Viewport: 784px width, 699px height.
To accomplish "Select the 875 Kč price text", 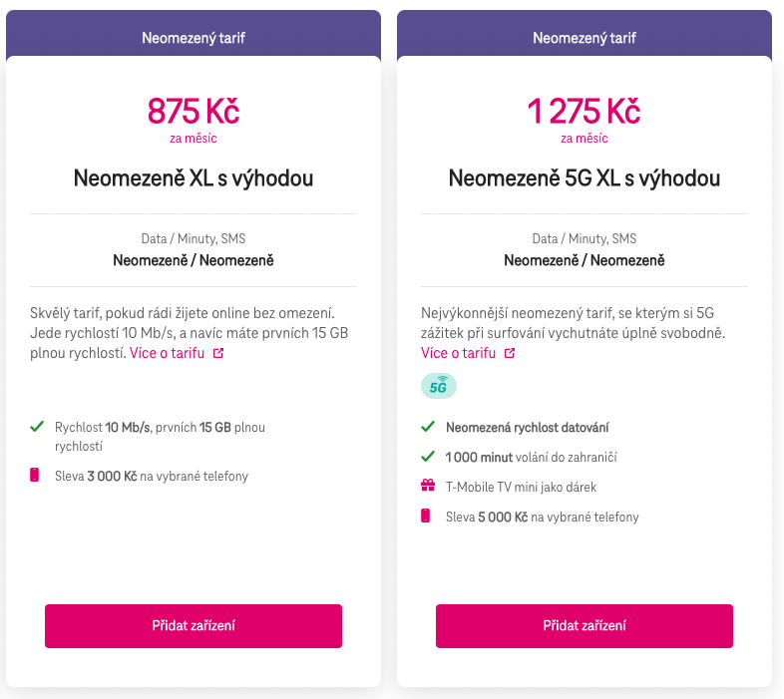I will 194,110.
